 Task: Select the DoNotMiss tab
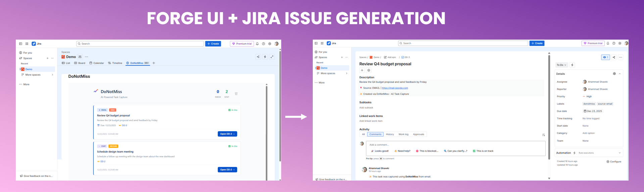coord(138,63)
